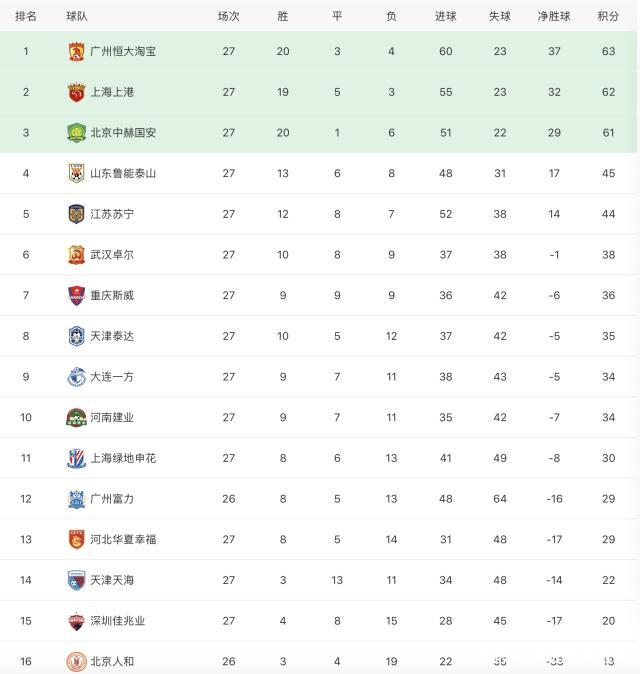Click the 天津泰达 team crest icon
Screen dimensions: 640x674
(x=76, y=336)
